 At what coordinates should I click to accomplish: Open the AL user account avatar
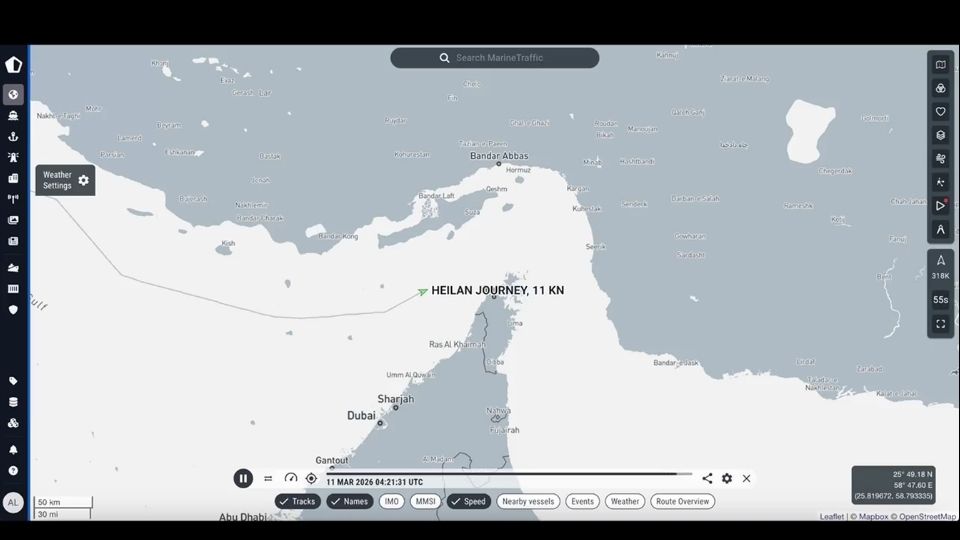coord(13,503)
